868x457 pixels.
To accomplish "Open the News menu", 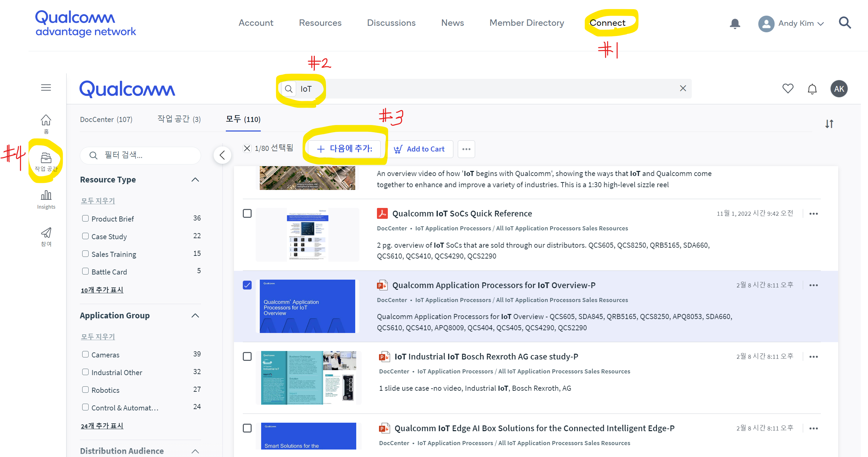I will pyautogui.click(x=452, y=23).
